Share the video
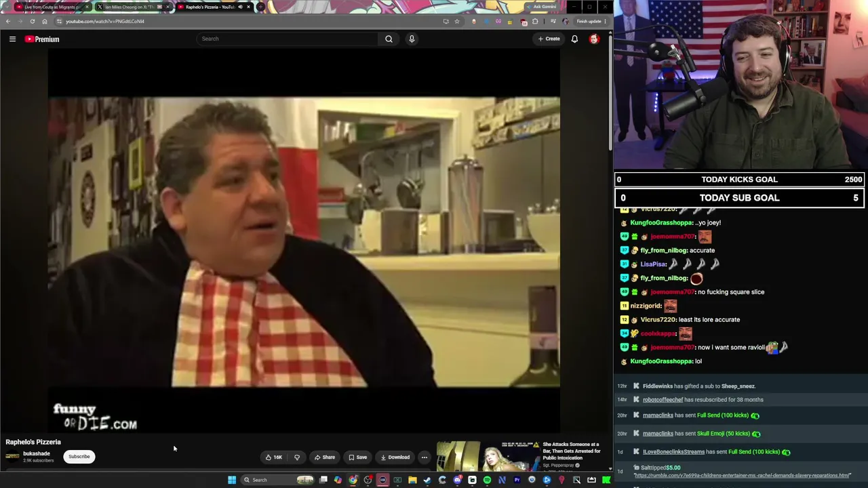This screenshot has height=488, width=868. coord(325,457)
